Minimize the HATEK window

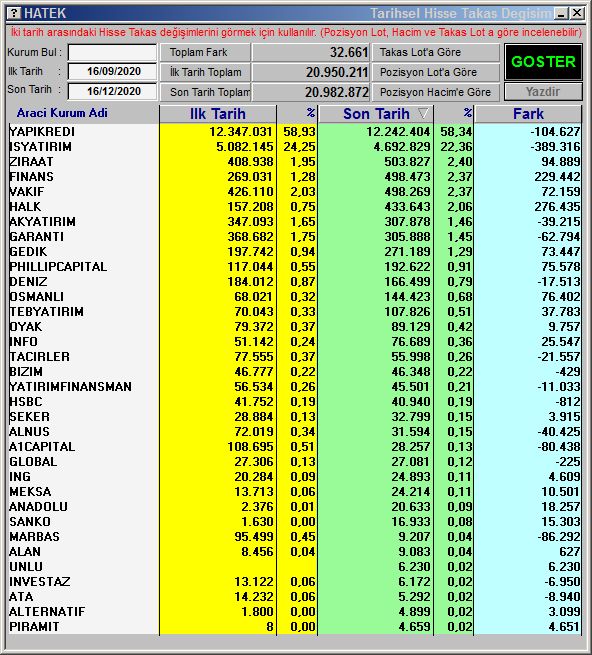point(561,13)
